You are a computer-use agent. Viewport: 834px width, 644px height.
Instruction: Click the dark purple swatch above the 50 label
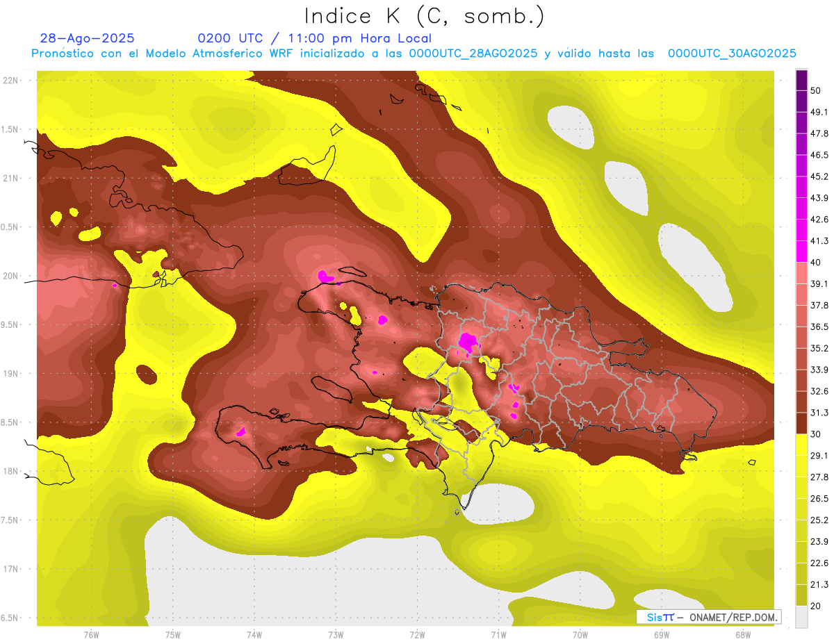pos(801,79)
